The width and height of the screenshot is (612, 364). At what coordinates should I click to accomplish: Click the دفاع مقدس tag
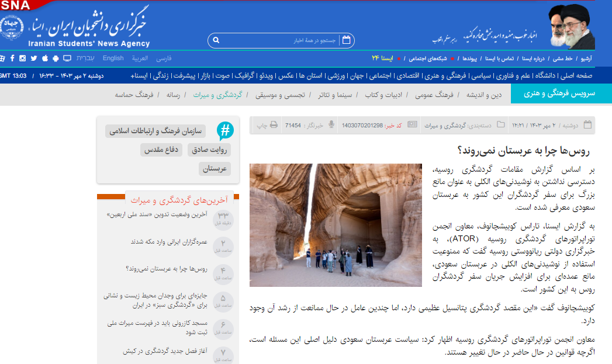(161, 150)
